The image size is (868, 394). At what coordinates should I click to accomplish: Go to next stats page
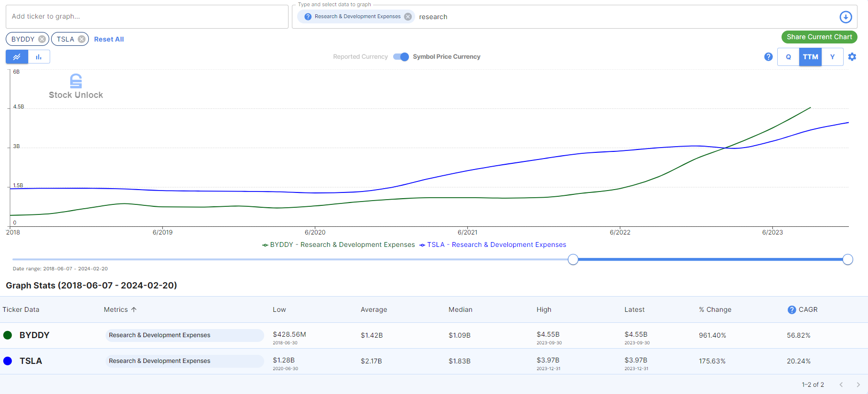pyautogui.click(x=858, y=384)
